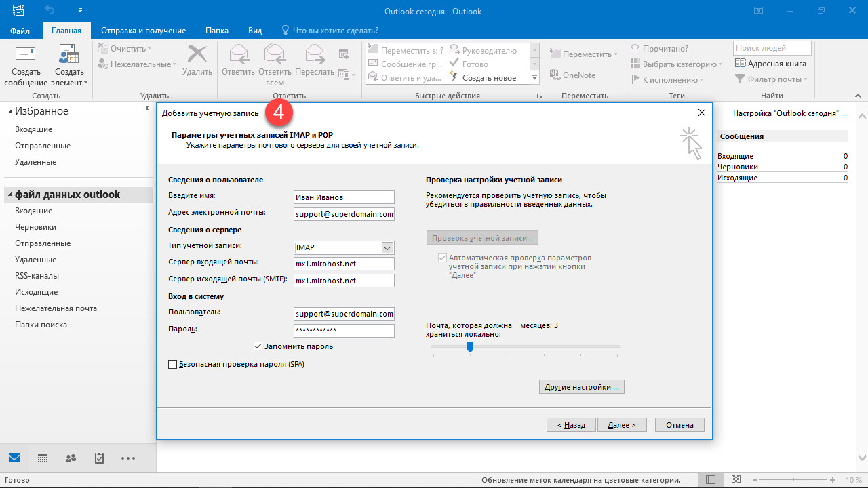
Task: Click the Удалить X icon in ribbon
Action: pyautogui.click(x=197, y=54)
